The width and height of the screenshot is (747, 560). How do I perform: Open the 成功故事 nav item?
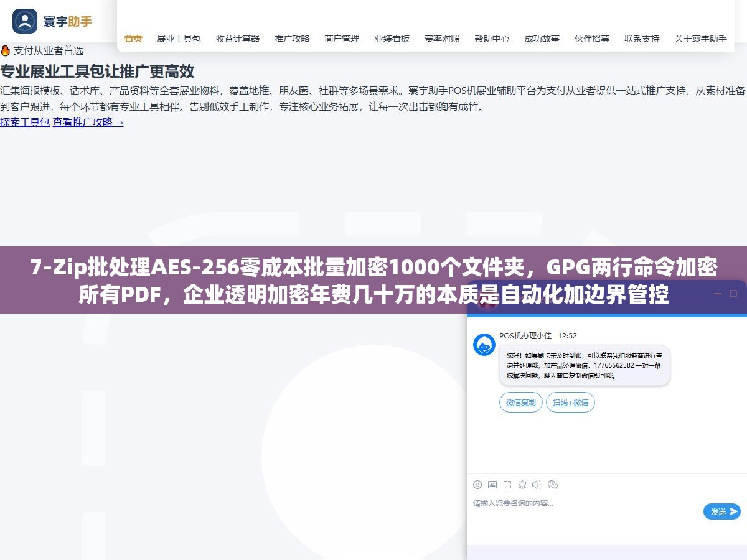click(x=542, y=39)
